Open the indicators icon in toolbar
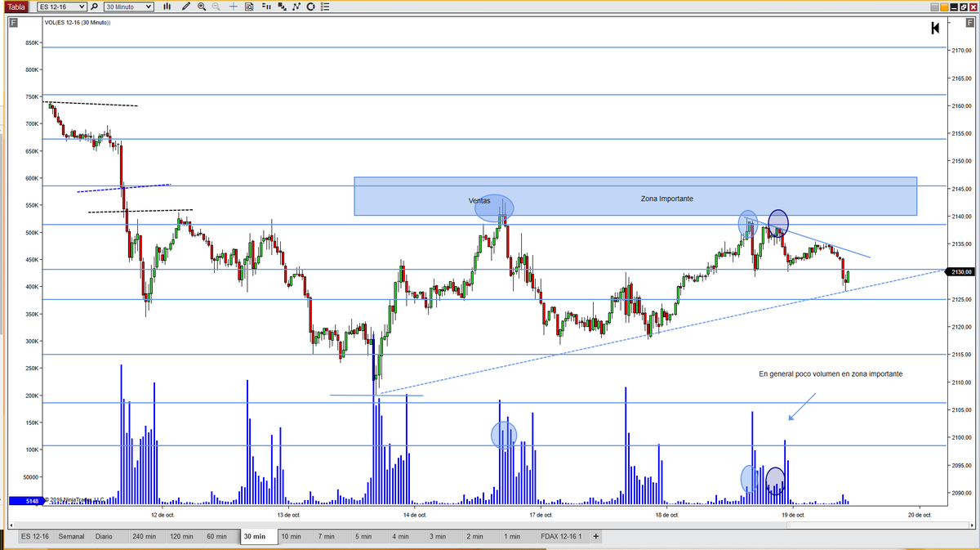The height and width of the screenshot is (550, 980). point(296,7)
